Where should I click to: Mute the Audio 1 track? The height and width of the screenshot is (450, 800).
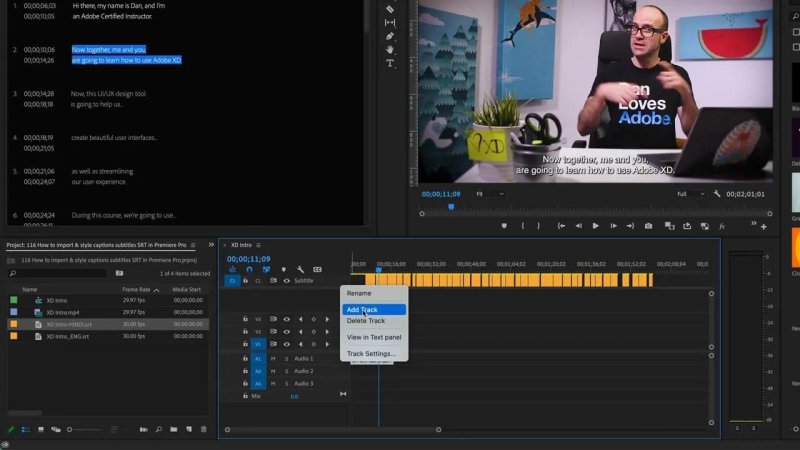pos(273,359)
